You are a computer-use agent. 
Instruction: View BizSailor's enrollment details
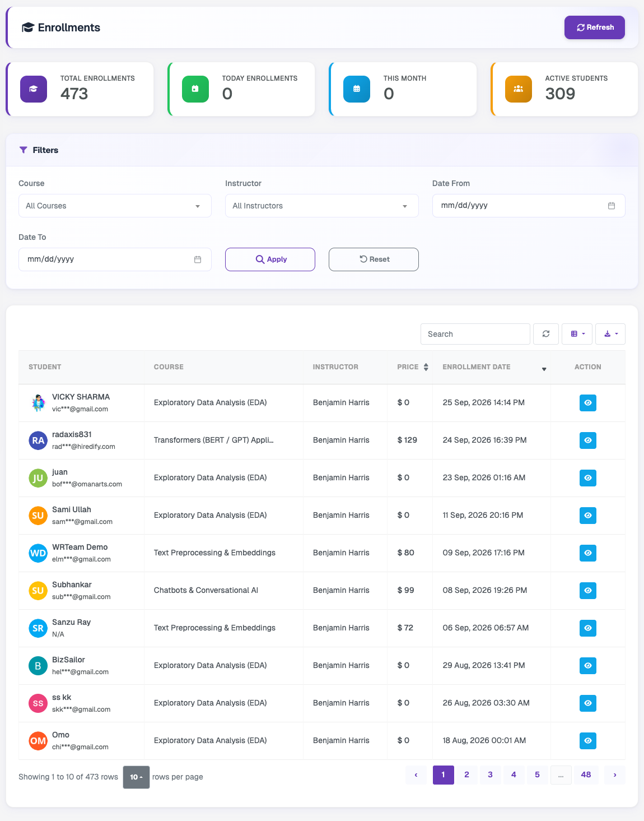coord(588,666)
